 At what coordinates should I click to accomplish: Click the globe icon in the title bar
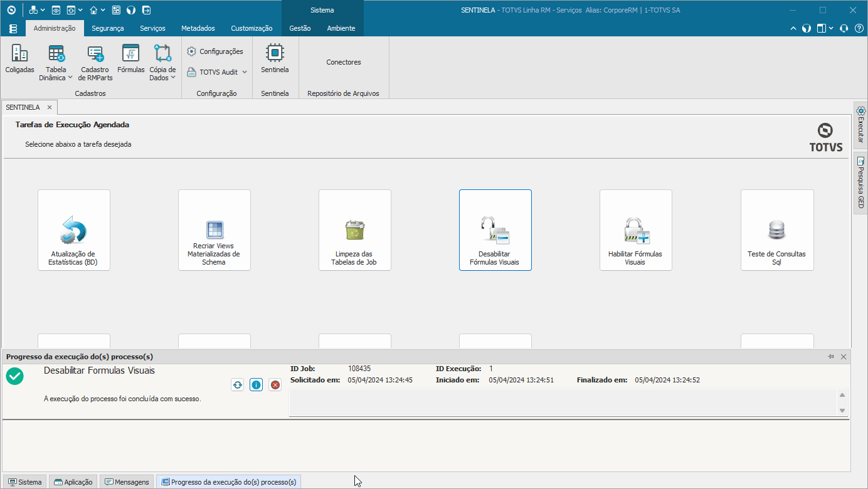(131, 10)
